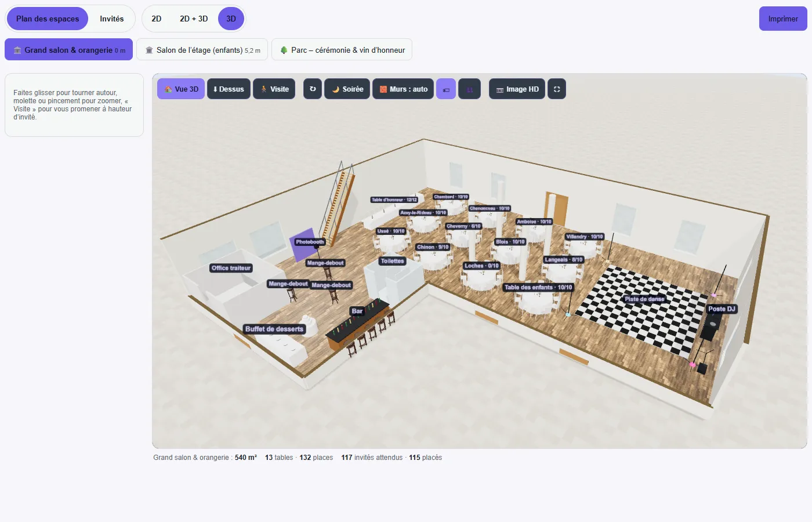Image resolution: width=812 pixels, height=522 pixels.
Task: Click the 13 tables status text
Action: (279, 458)
